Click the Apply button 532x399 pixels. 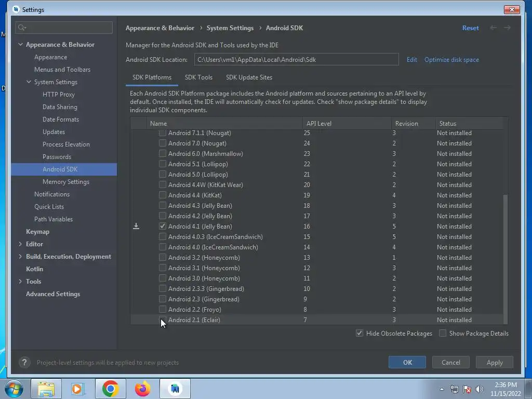pos(495,362)
